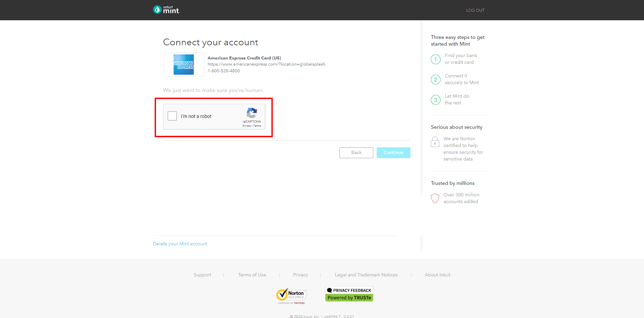Open Legal and Trademark Notices link
The image size is (644, 318).
366,275
